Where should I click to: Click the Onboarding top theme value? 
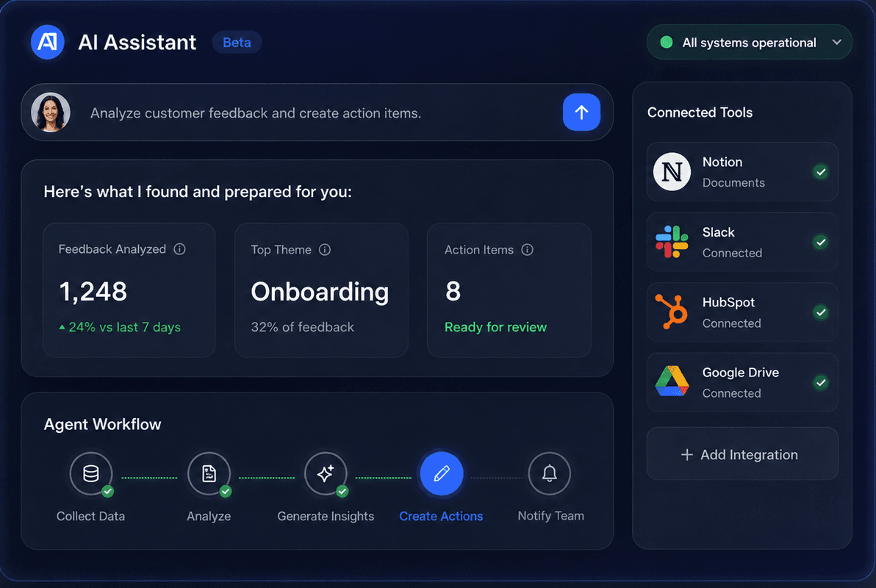(x=320, y=291)
